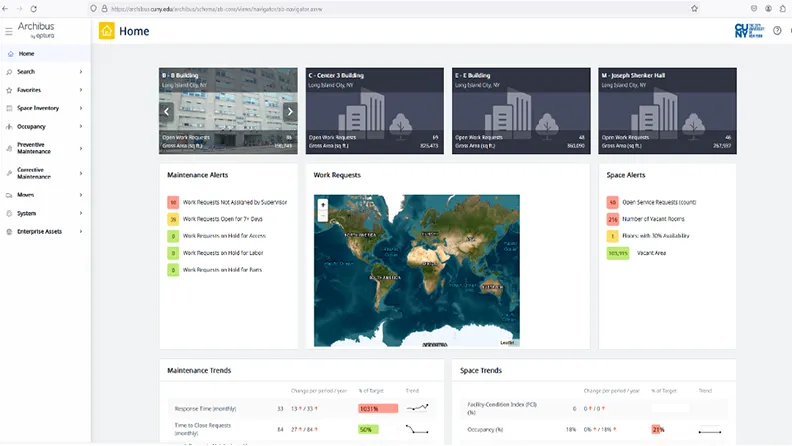The image size is (792, 446).
Task: Click the star icon next to Favorites
Action: pyautogui.click(x=9, y=90)
